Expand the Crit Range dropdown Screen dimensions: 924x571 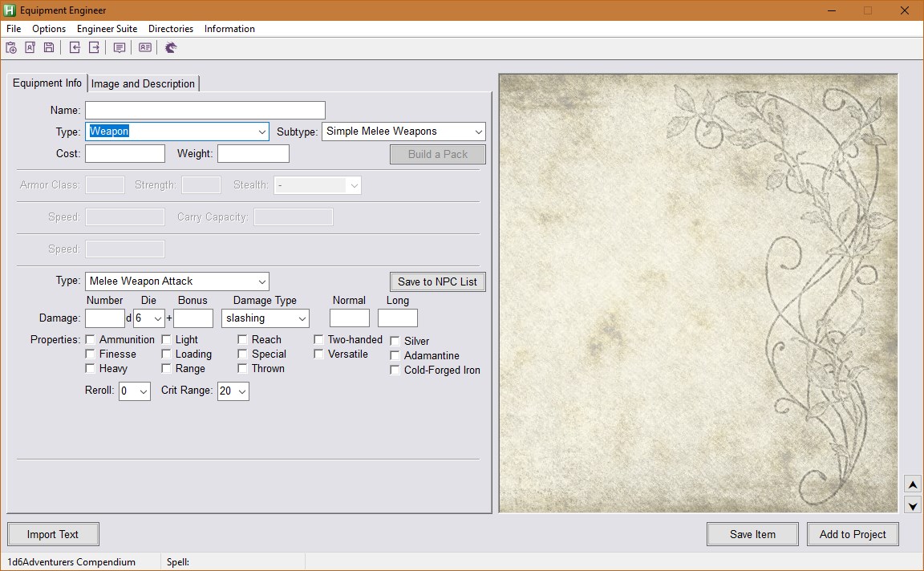point(241,391)
